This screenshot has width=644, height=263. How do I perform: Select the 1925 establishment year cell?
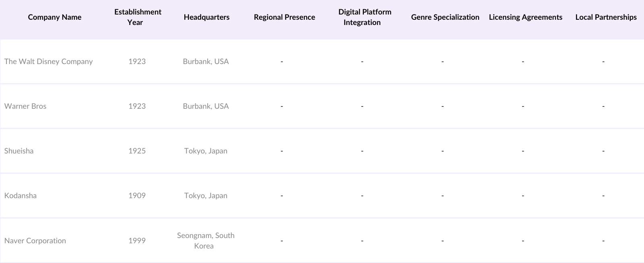pyautogui.click(x=137, y=151)
